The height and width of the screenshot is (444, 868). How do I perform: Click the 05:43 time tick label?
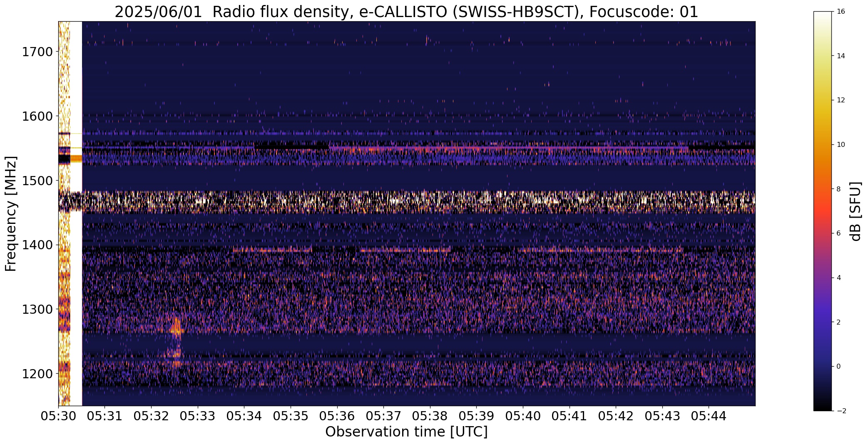click(x=663, y=416)
